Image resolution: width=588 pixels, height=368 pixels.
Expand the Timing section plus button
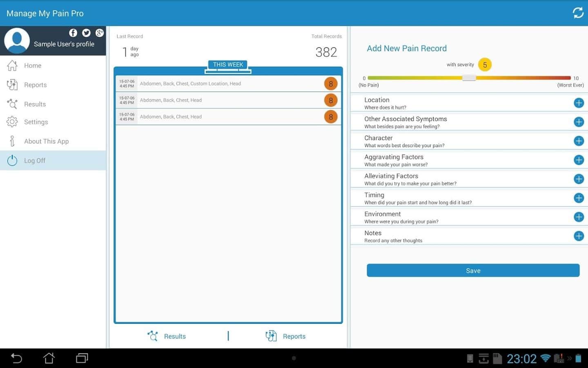pos(579,198)
